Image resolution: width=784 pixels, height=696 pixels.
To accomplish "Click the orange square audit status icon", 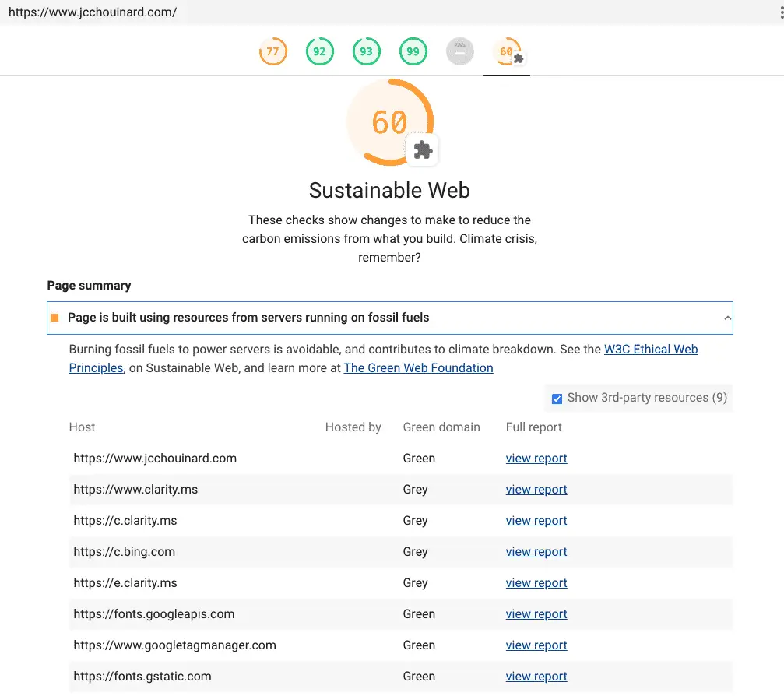I will point(55,318).
